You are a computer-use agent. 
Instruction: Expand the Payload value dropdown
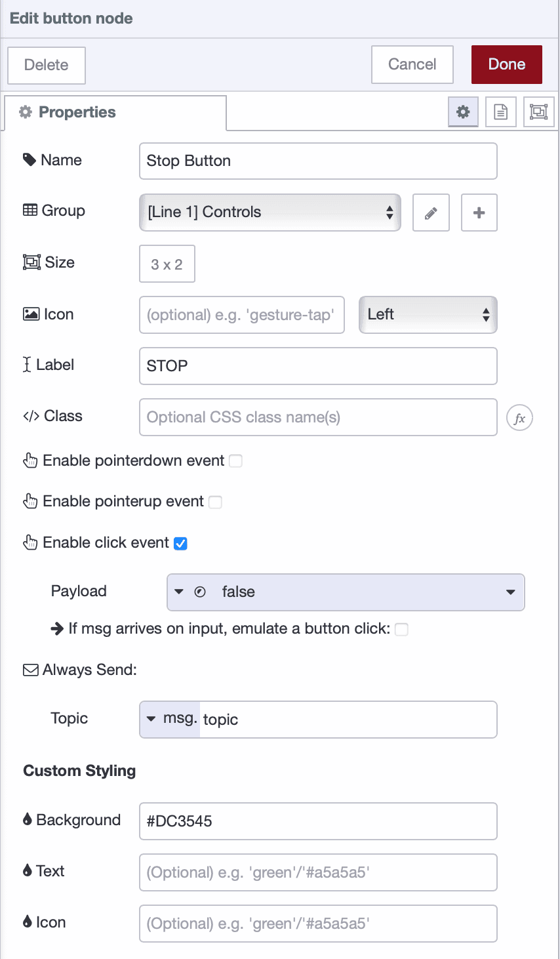tap(510, 592)
